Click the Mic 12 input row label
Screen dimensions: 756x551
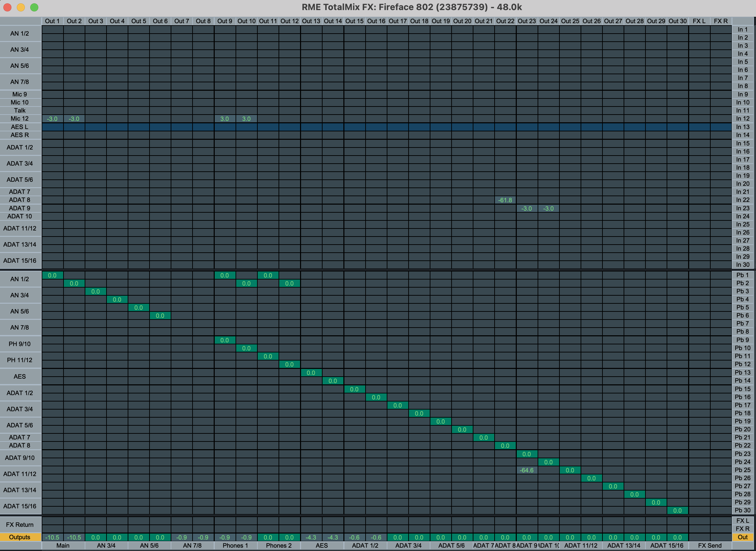[19, 119]
